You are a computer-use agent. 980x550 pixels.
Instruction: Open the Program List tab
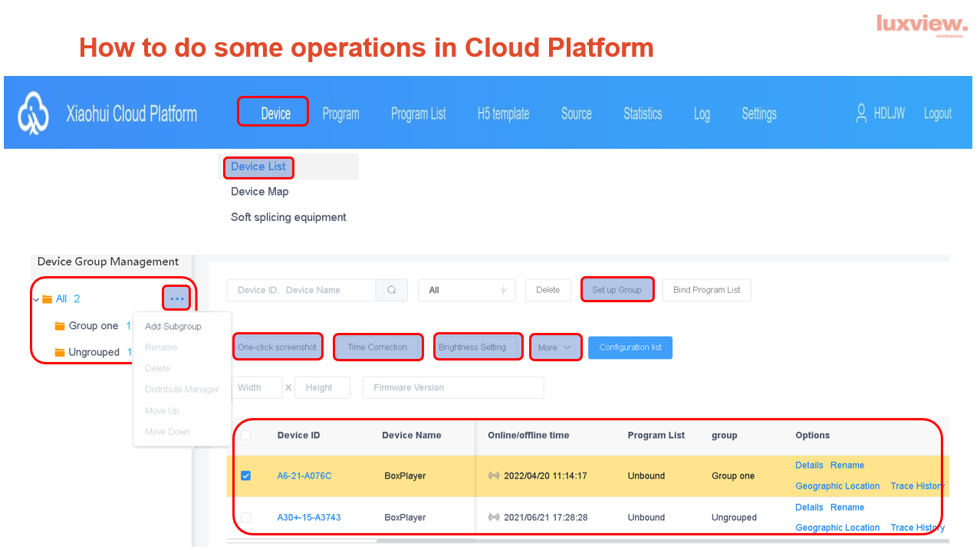click(x=418, y=114)
